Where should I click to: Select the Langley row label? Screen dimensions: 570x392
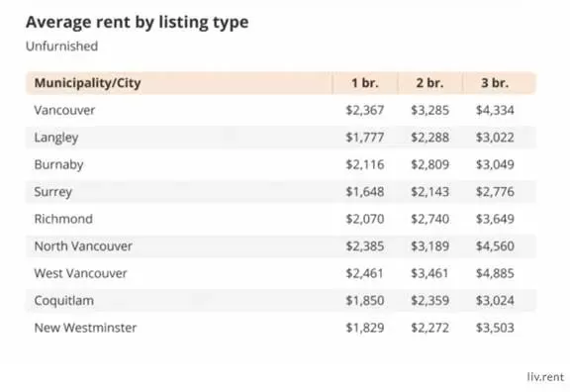click(x=56, y=138)
